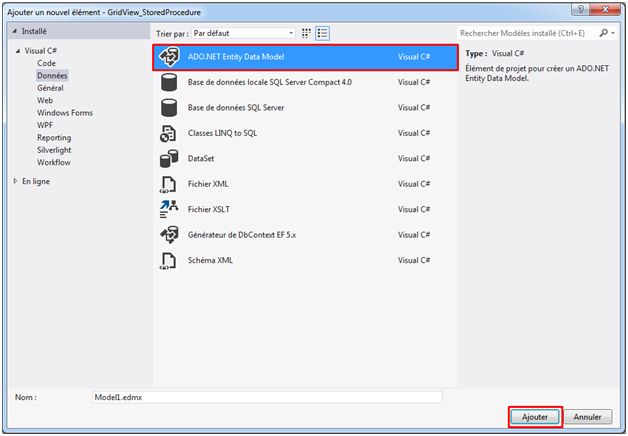The width and height of the screenshot is (628, 436).
Task: Click the Schéma XML icon
Action: point(168,260)
